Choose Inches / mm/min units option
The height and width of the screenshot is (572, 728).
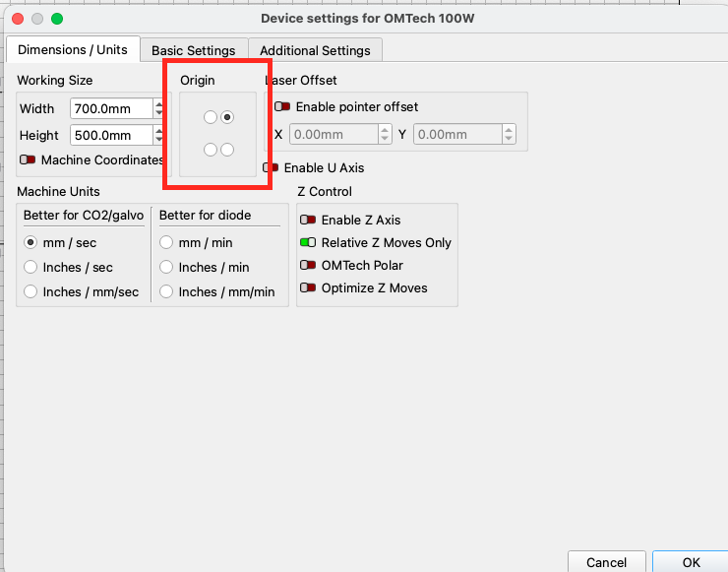166,291
